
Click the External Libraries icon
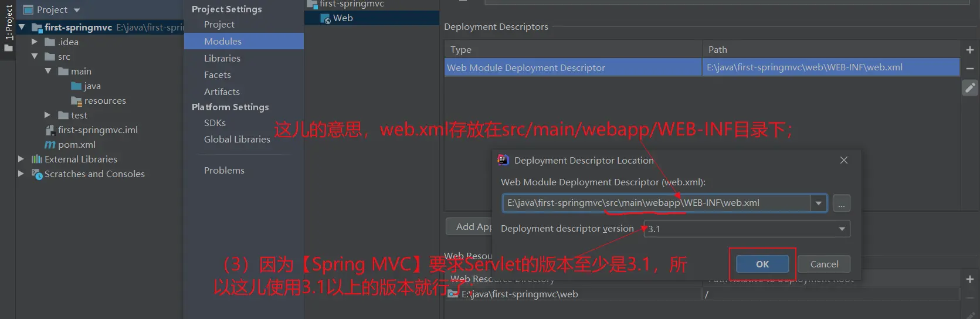coord(37,159)
